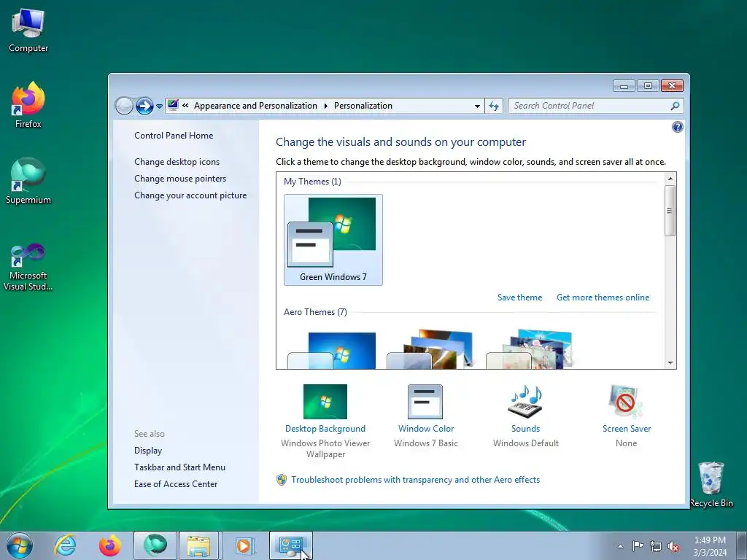Click Get more themes online
The height and width of the screenshot is (560, 747).
tap(603, 297)
